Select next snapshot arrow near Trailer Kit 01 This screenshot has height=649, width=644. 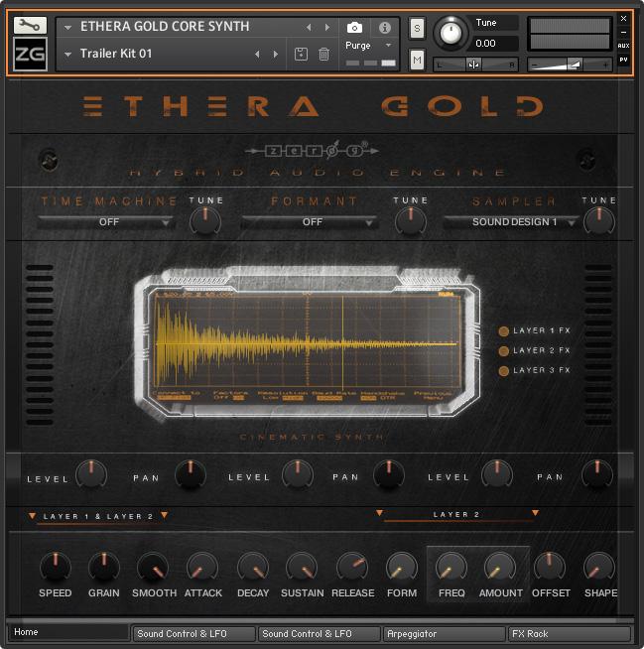coord(276,55)
